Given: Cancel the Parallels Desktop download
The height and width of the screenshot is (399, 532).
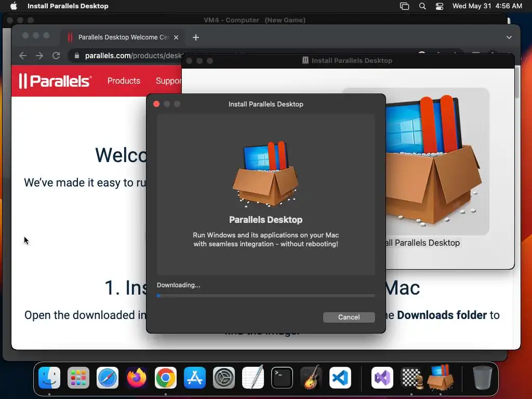Looking at the screenshot, I should click(349, 317).
